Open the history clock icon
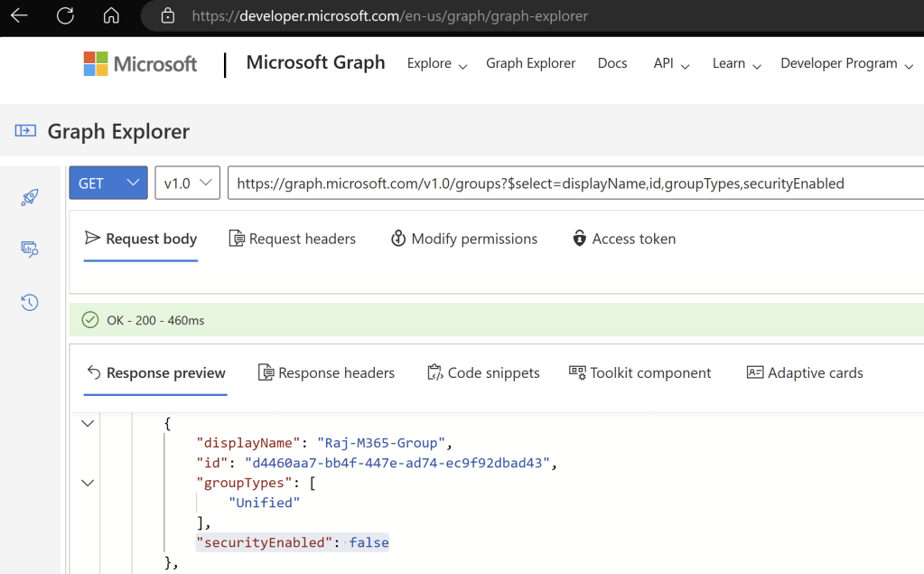924x574 pixels. 30,303
